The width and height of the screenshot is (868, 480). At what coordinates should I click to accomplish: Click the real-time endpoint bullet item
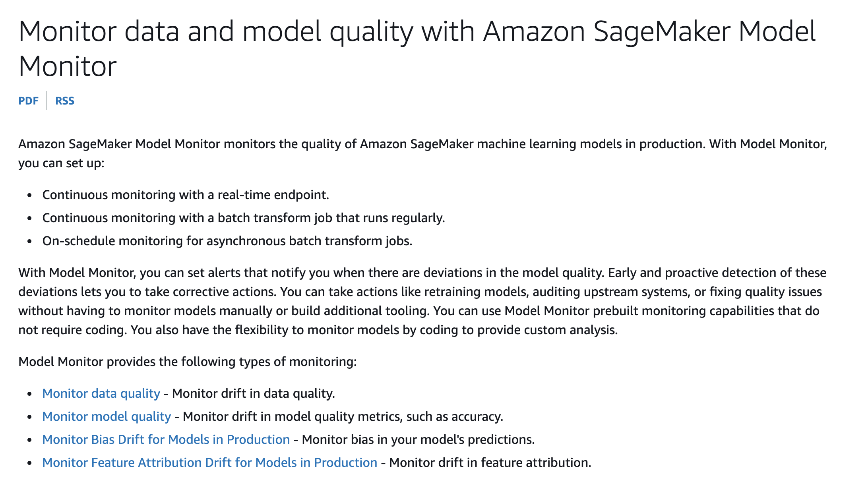186,195
